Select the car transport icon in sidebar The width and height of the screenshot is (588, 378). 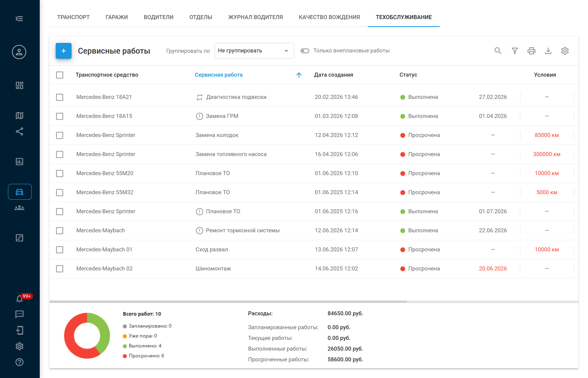(20, 192)
